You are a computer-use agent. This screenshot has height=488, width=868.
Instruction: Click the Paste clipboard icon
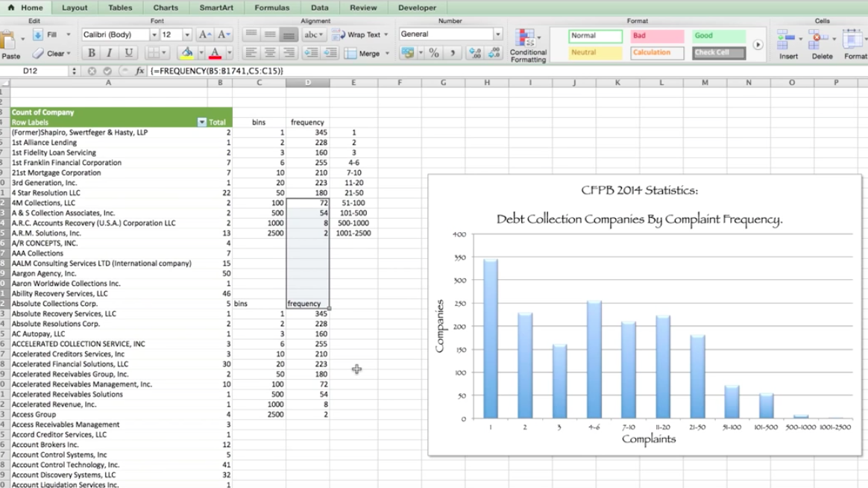point(9,41)
